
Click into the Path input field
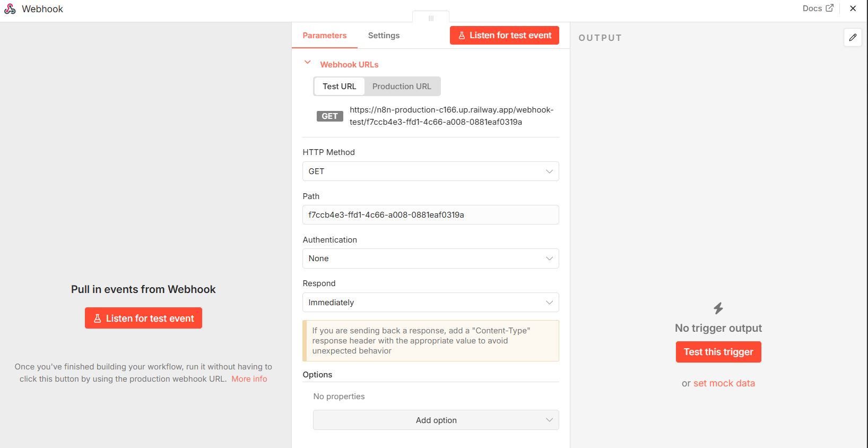430,215
